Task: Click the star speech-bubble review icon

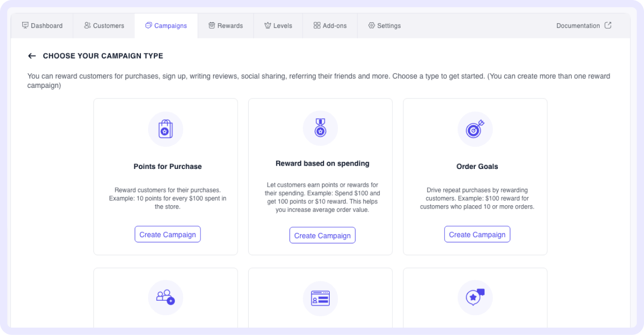Action: [475, 297]
